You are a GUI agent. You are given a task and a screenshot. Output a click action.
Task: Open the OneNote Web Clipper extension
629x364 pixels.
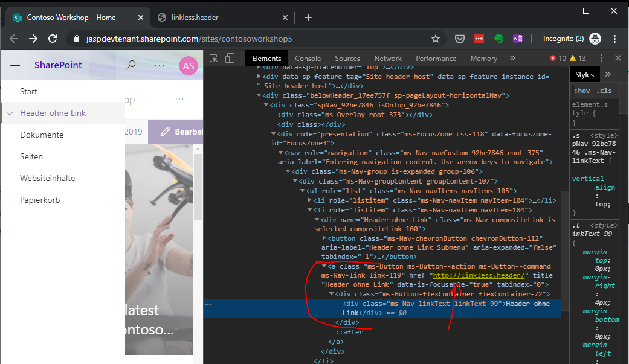pos(517,38)
